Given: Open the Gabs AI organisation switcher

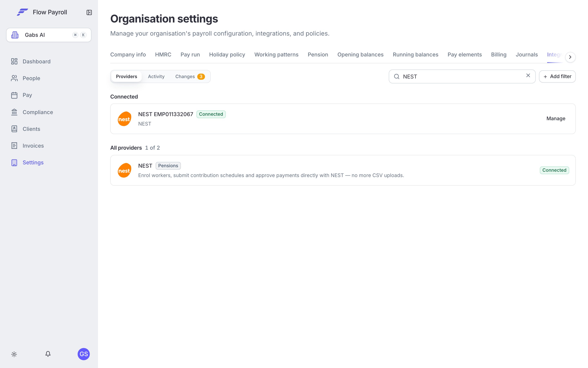Looking at the screenshot, I should click(x=49, y=35).
